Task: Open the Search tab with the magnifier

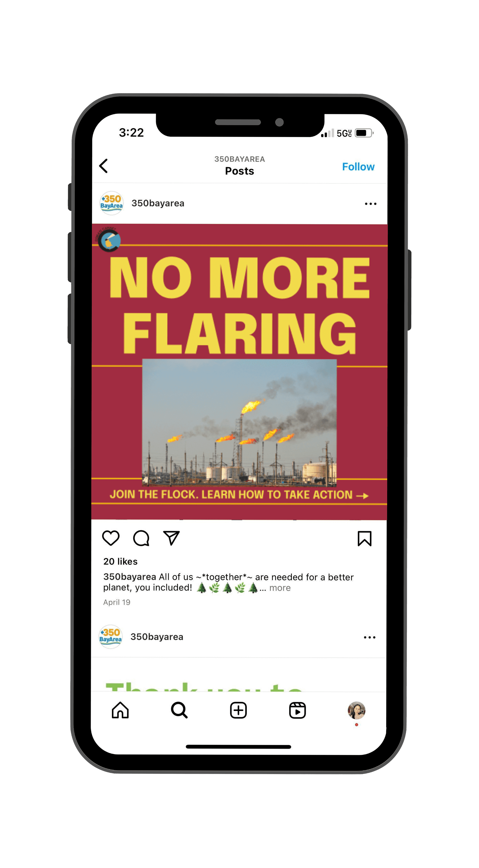Action: [x=179, y=710]
